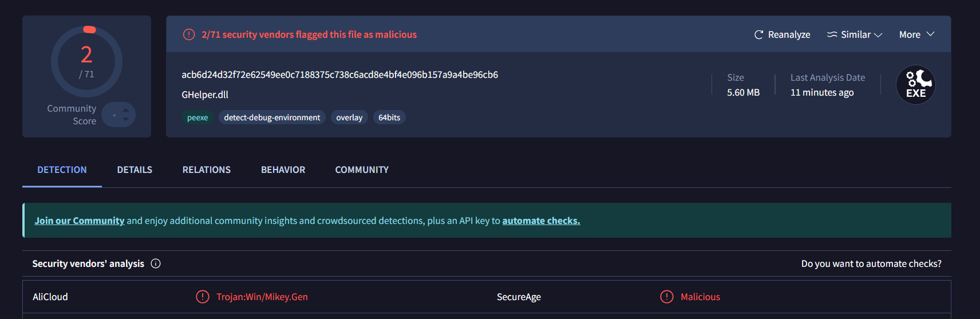Image resolution: width=980 pixels, height=319 pixels.
Task: Click the alert icon next to Trojan:Win/Mikey.Gen
Action: tap(203, 297)
